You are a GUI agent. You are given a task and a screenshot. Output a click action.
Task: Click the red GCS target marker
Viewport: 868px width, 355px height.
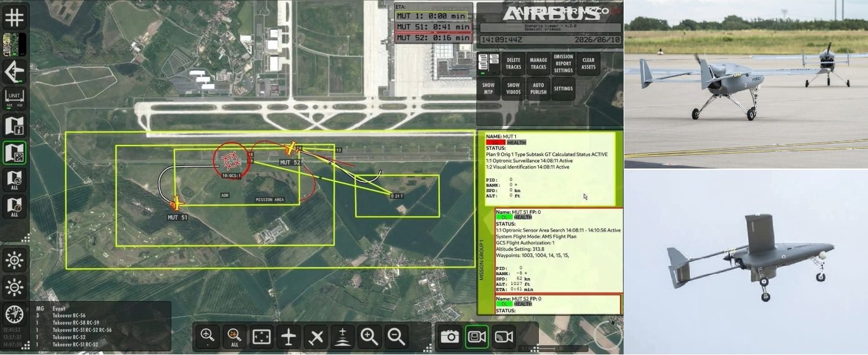point(230,160)
